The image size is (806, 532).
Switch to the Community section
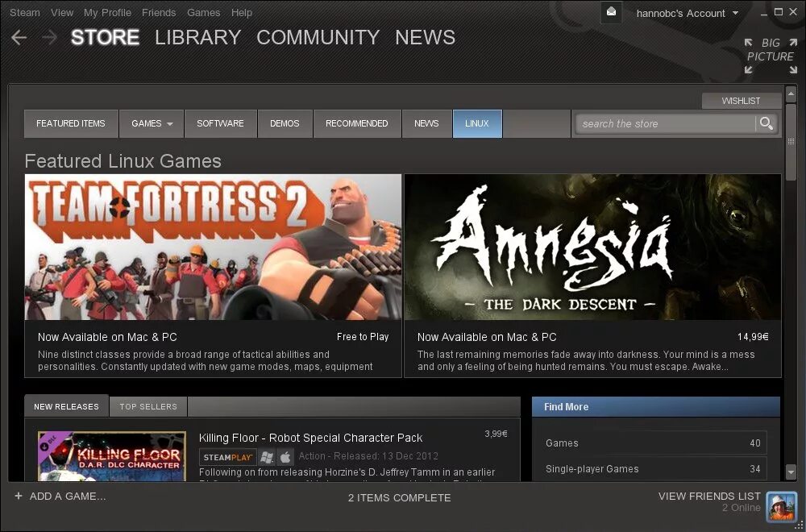318,38
